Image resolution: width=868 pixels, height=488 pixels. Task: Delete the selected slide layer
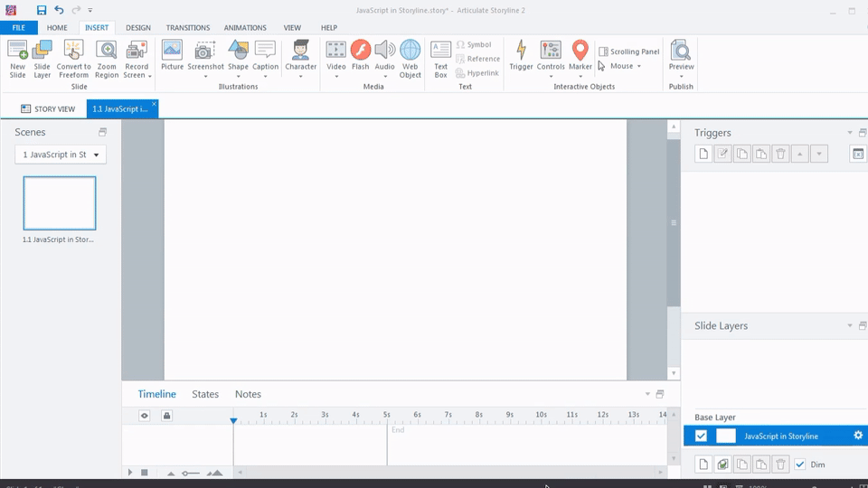click(780, 465)
